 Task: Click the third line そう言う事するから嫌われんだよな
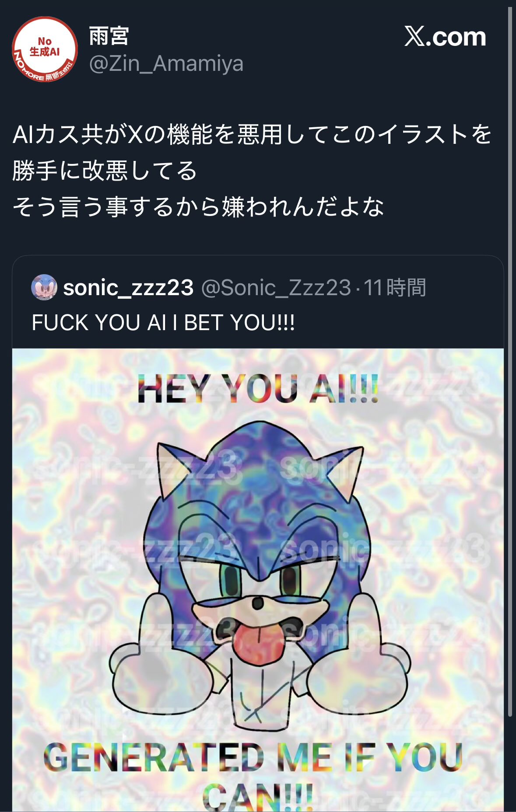pos(198,207)
